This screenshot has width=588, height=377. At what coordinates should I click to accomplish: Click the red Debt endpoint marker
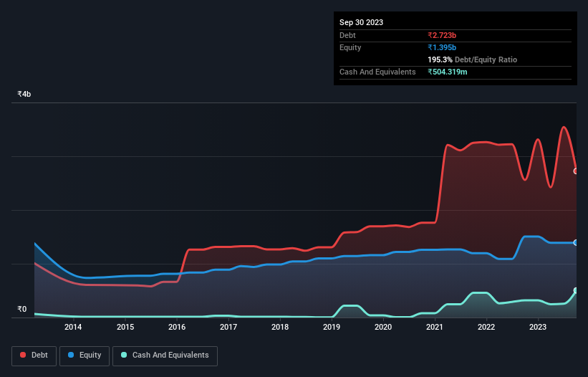pyautogui.click(x=576, y=171)
